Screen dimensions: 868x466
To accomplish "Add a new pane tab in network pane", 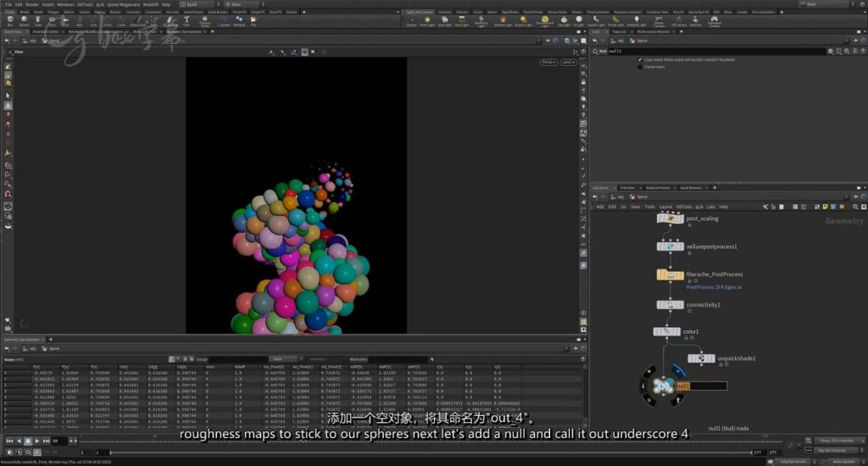I will point(715,187).
